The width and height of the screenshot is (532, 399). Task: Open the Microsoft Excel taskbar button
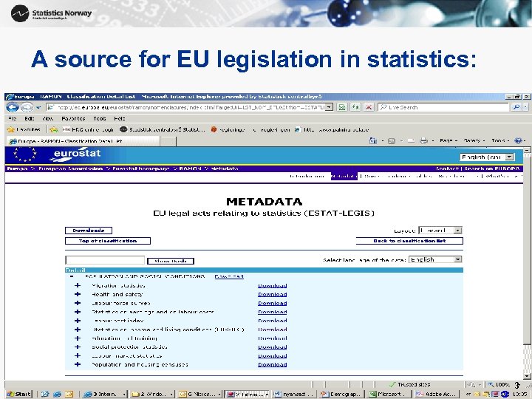tap(389, 394)
